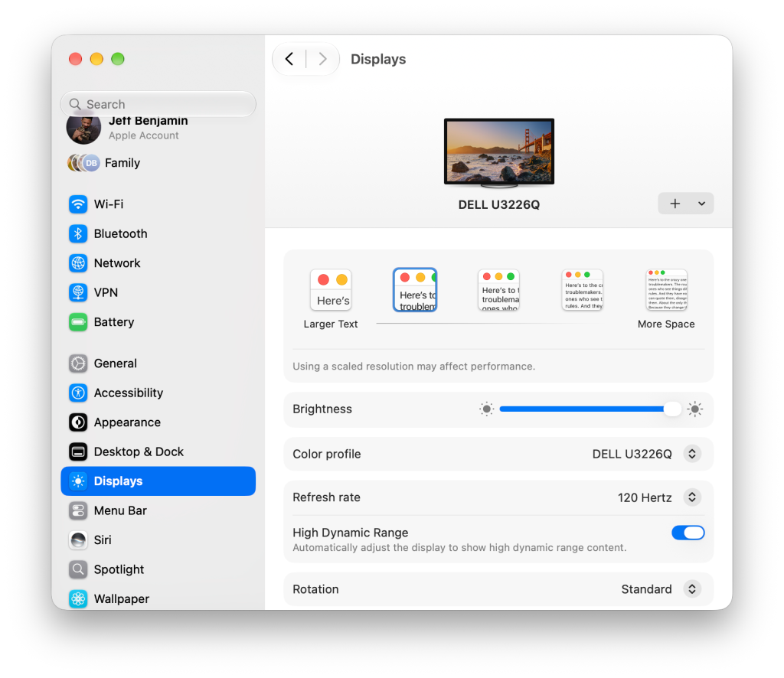Click the 'DELL U3226Q' name under monitor
Image resolution: width=784 pixels, height=678 pixels.
499,205
